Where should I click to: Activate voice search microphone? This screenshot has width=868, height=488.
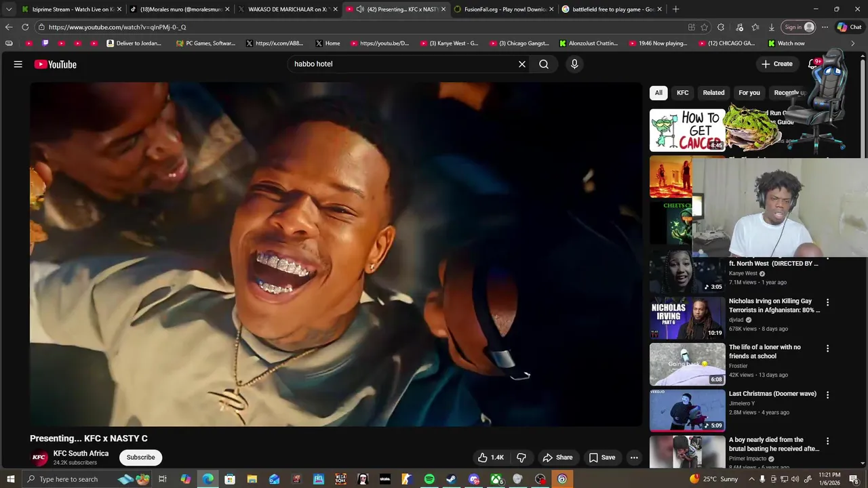(574, 64)
